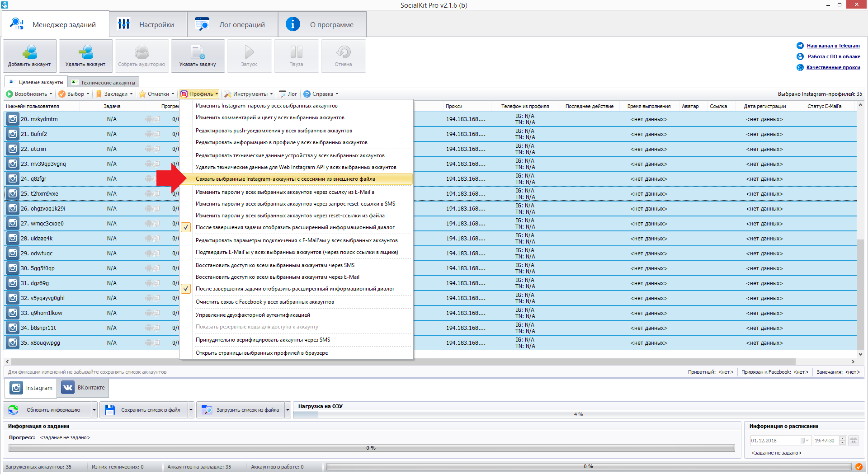Open Работа с ПО в облаке link

click(834, 56)
